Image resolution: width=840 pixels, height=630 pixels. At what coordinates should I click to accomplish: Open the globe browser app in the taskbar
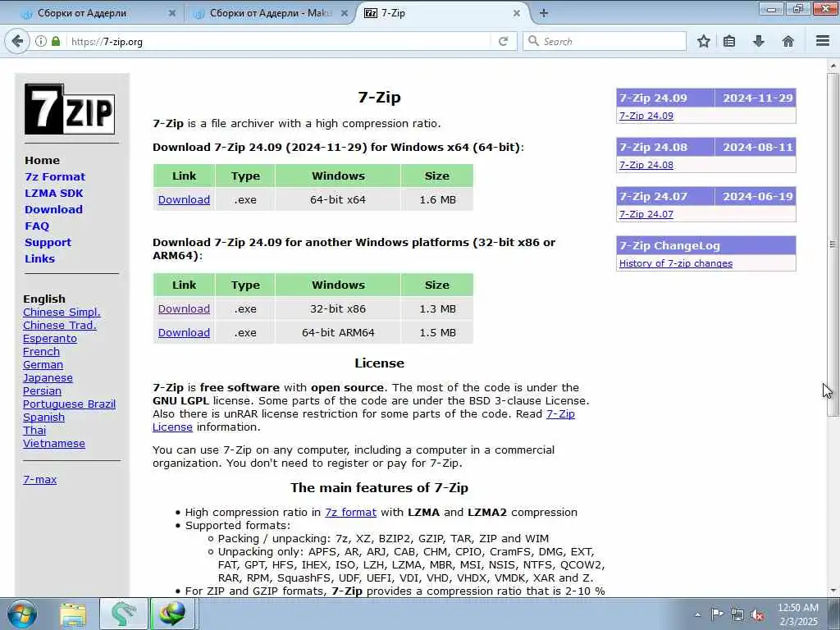173,614
